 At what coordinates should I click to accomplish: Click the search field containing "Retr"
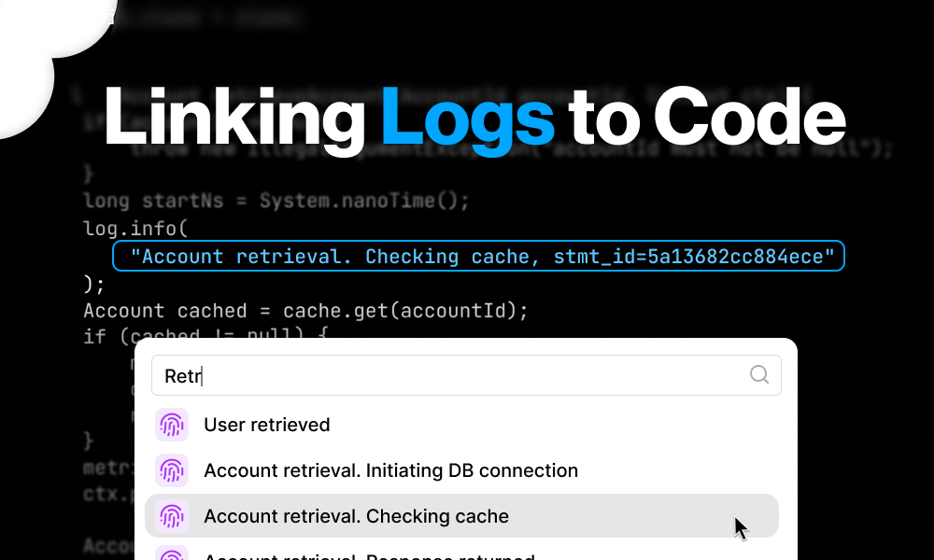tap(374, 374)
